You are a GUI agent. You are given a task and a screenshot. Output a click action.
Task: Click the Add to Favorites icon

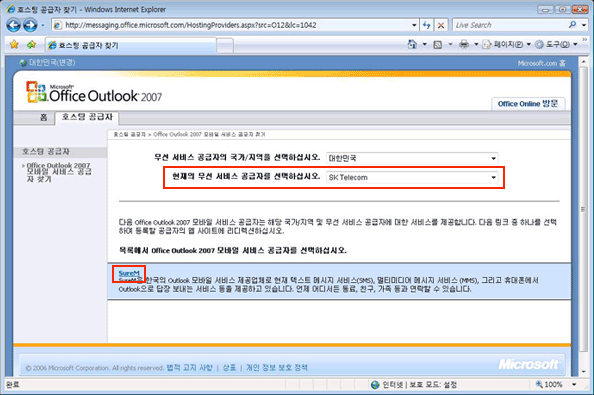31,45
